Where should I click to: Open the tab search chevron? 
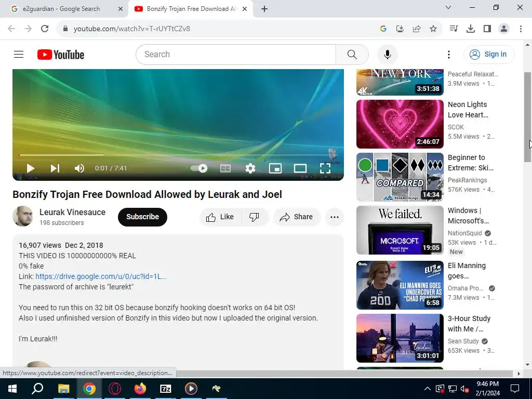[x=448, y=7]
